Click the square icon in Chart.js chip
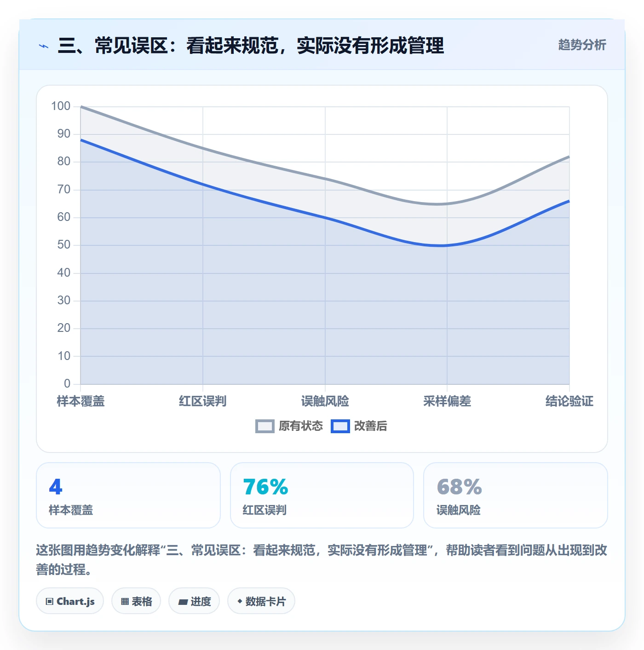644x650 pixels. click(x=50, y=601)
